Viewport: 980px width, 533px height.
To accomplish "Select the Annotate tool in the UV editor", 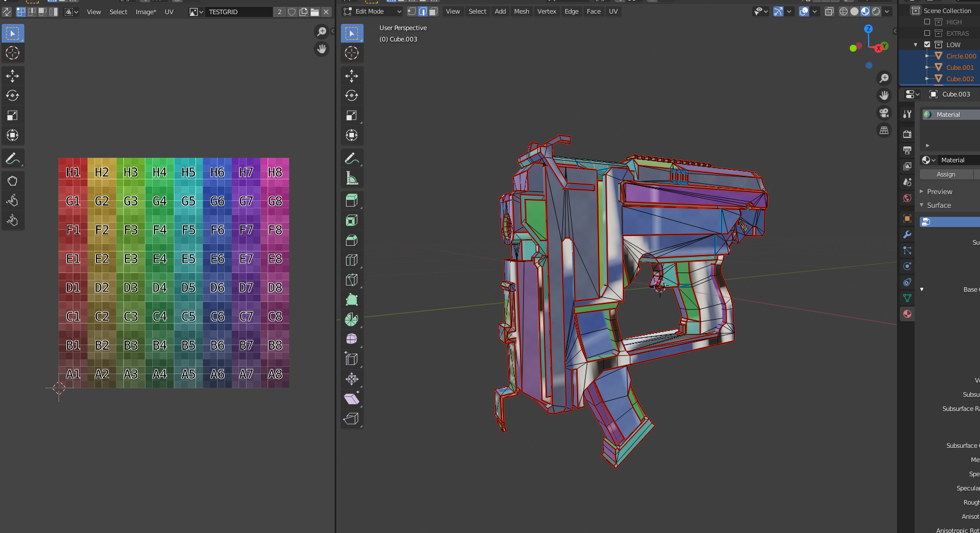I will [x=12, y=158].
